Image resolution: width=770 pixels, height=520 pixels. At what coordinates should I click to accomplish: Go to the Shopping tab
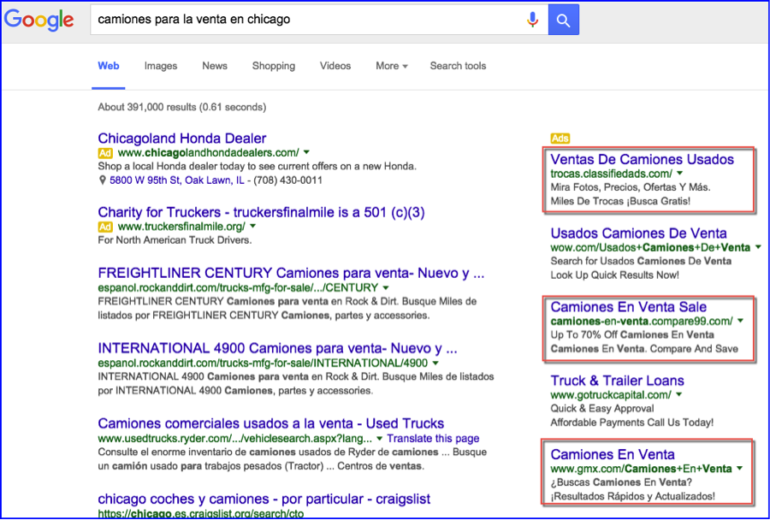click(x=274, y=66)
